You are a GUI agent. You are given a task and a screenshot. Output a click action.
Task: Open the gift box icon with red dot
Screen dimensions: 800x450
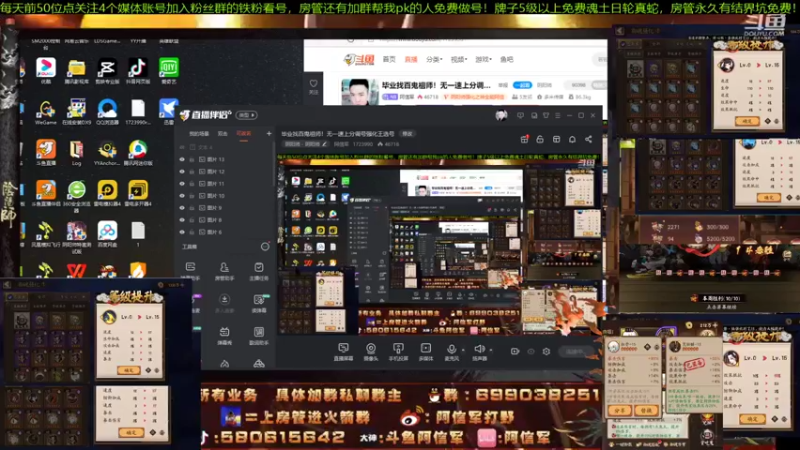(x=524, y=139)
